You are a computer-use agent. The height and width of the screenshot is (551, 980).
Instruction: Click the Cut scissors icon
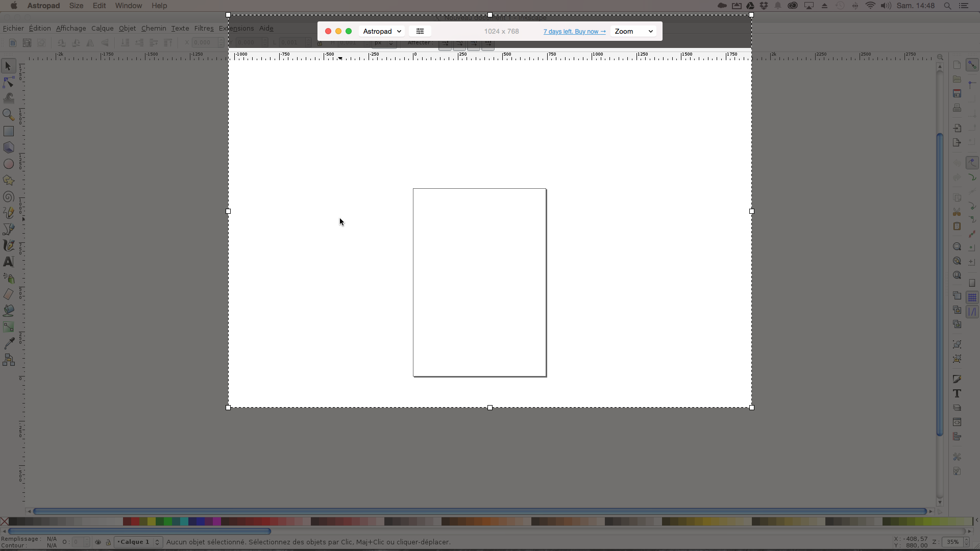pyautogui.click(x=957, y=212)
